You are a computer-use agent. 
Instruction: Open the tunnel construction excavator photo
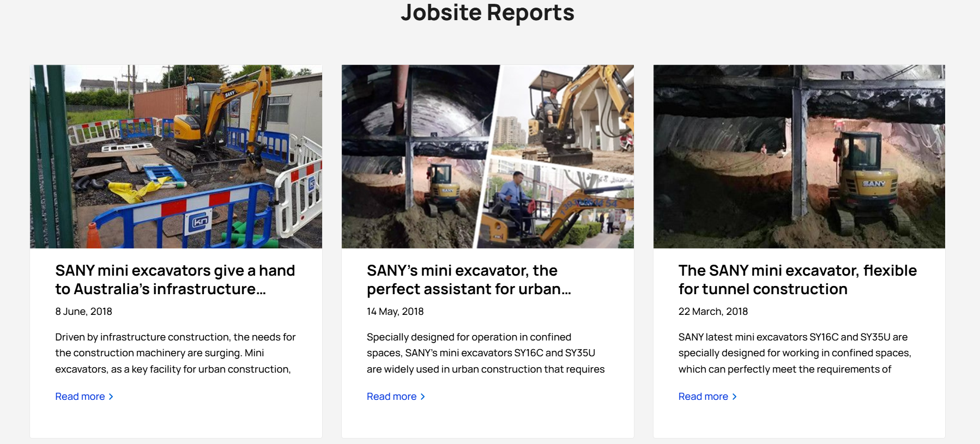[x=799, y=156]
